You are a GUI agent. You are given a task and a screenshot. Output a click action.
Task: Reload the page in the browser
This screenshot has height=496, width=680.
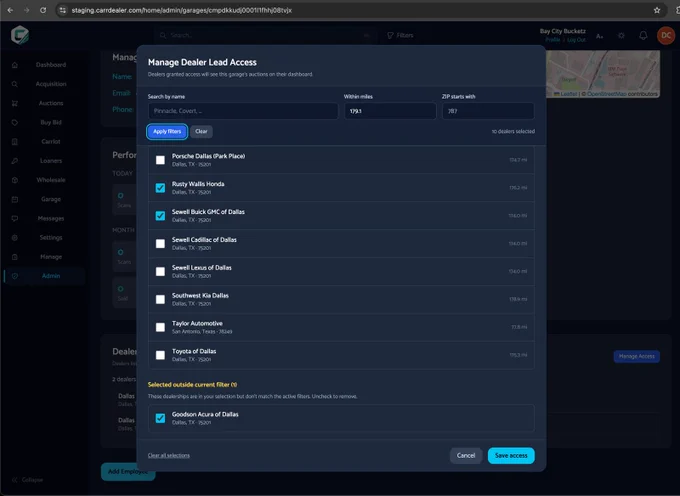[x=43, y=10]
